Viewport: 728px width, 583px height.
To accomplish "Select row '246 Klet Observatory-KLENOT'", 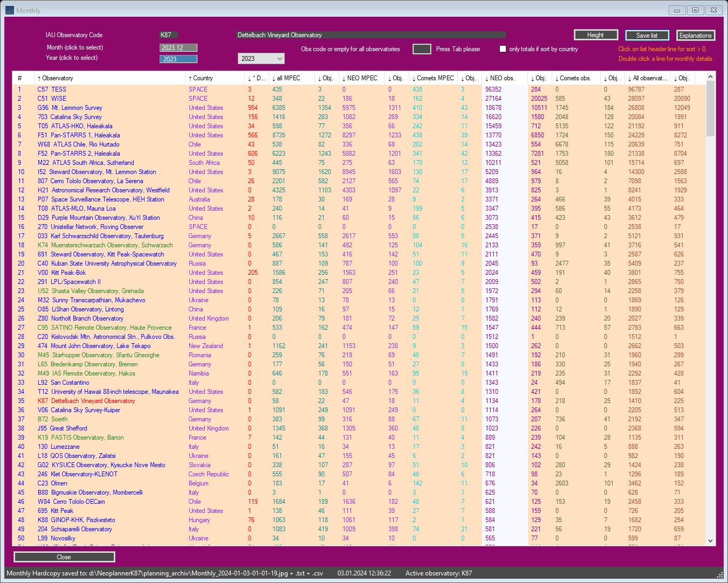I will 359,474.
